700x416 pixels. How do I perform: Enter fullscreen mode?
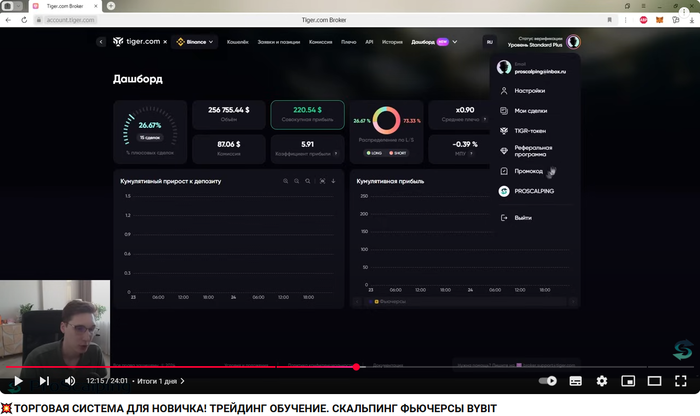[x=681, y=381]
